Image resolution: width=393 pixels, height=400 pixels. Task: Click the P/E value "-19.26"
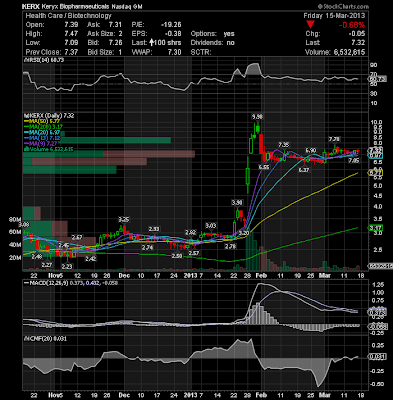coord(171,25)
